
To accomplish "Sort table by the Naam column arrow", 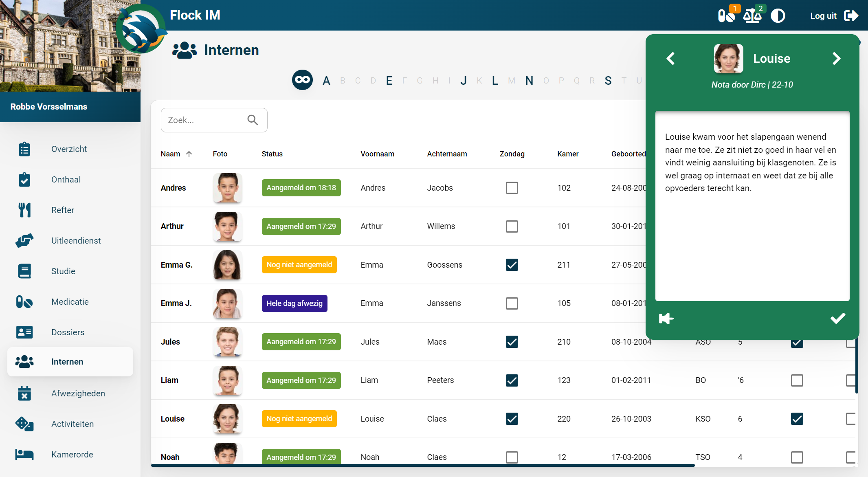I will click(x=189, y=154).
